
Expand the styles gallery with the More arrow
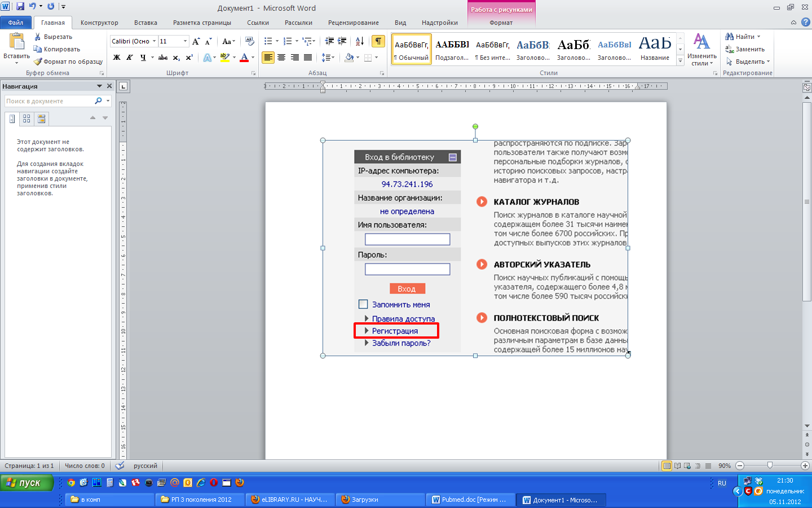[x=680, y=60]
